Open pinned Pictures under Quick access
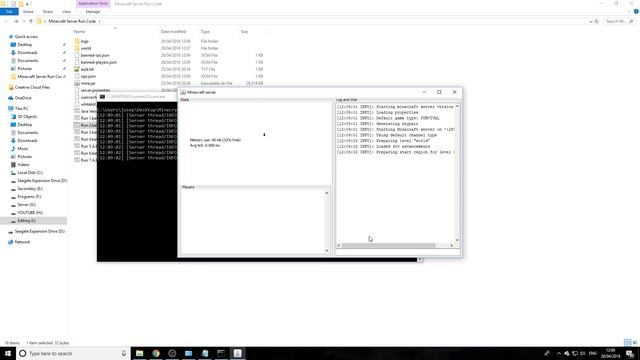 (x=24, y=69)
